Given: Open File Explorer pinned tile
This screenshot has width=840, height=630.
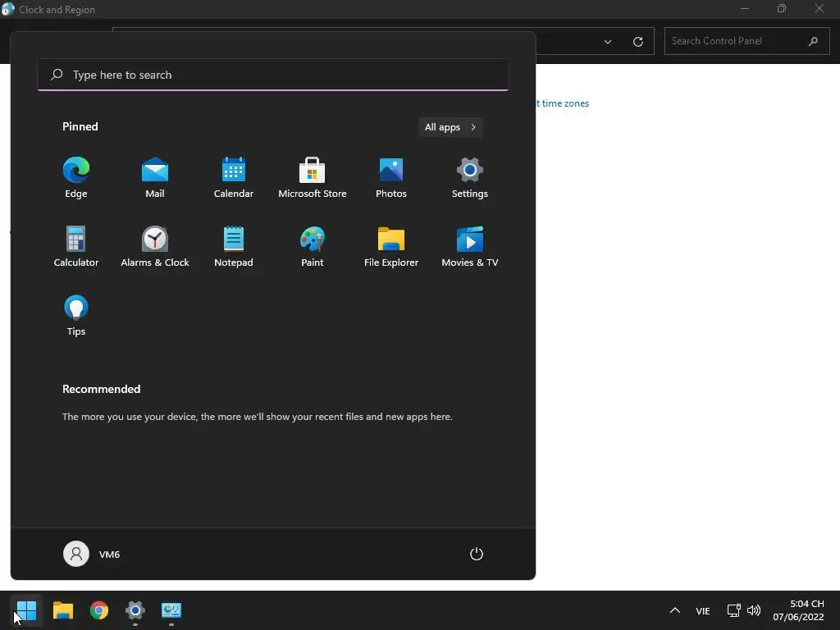Looking at the screenshot, I should tap(391, 247).
